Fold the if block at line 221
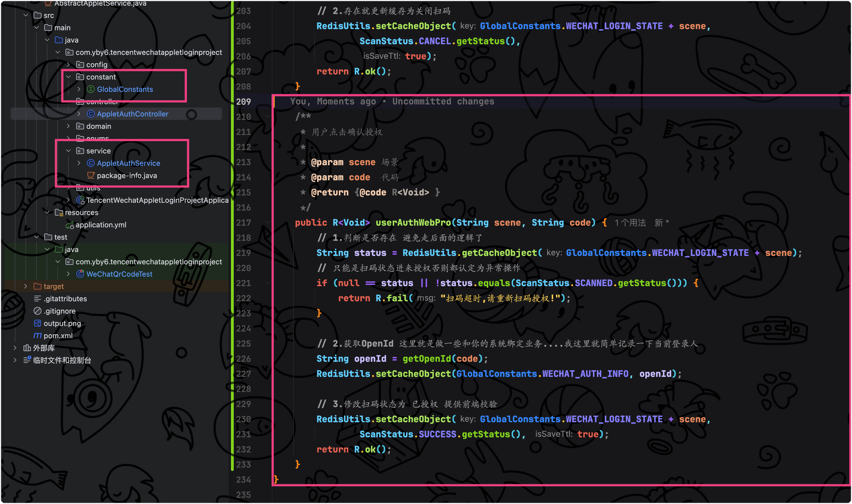This screenshot has width=852, height=504. [268, 283]
